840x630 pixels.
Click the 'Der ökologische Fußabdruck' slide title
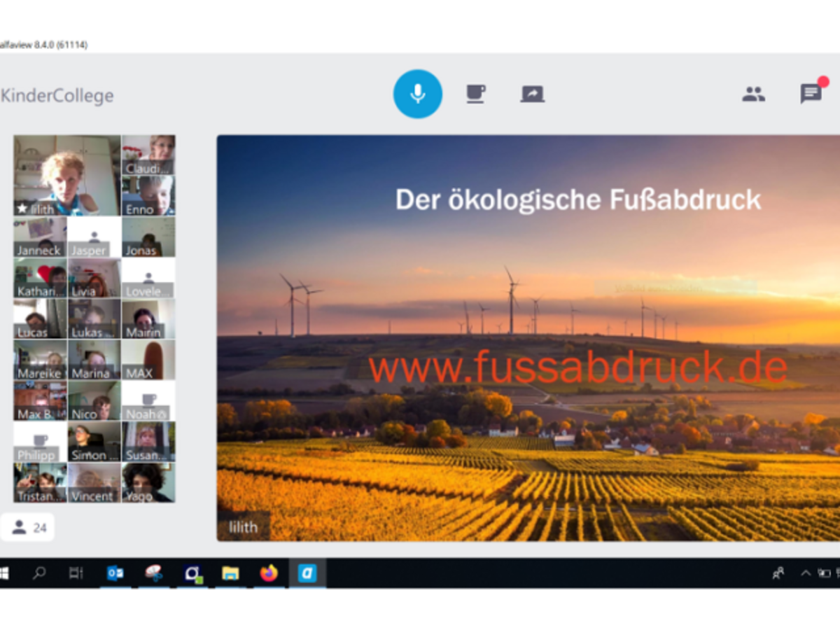pos(578,199)
